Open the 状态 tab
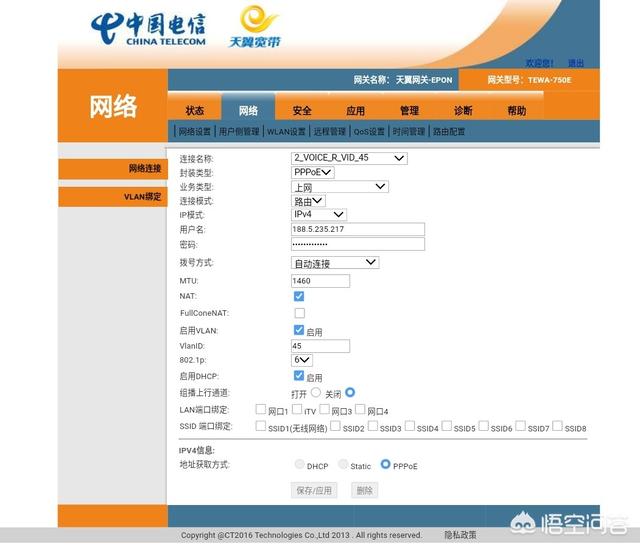 (x=195, y=111)
